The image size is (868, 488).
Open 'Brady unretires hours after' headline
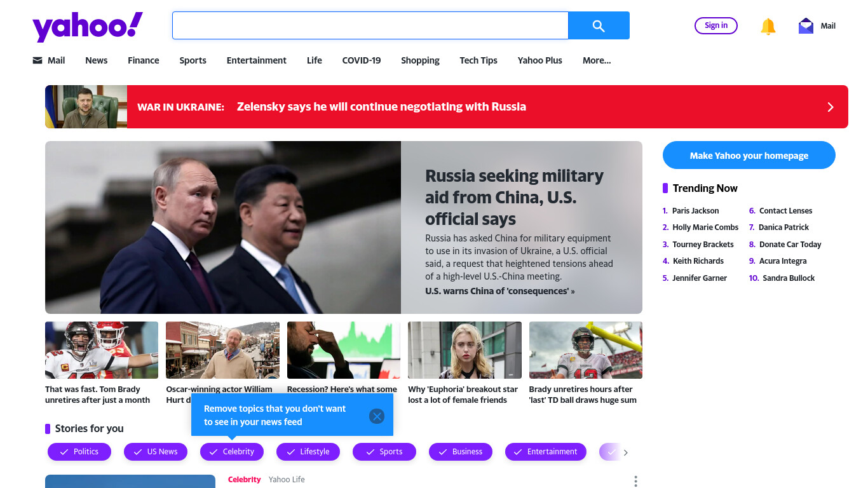click(583, 395)
